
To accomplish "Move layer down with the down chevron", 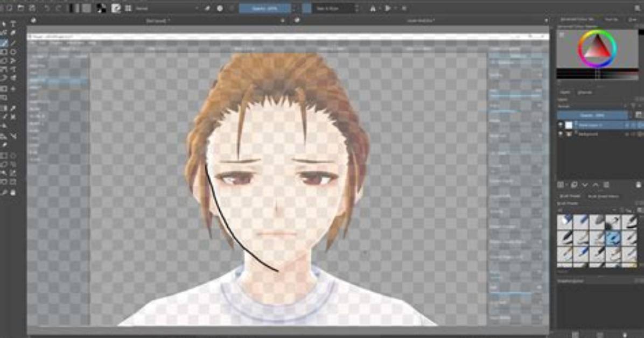I will [x=585, y=185].
